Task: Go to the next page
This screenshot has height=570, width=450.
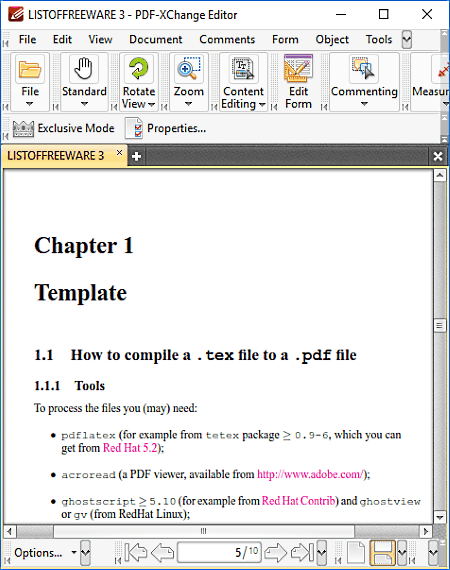Action: tap(275, 553)
